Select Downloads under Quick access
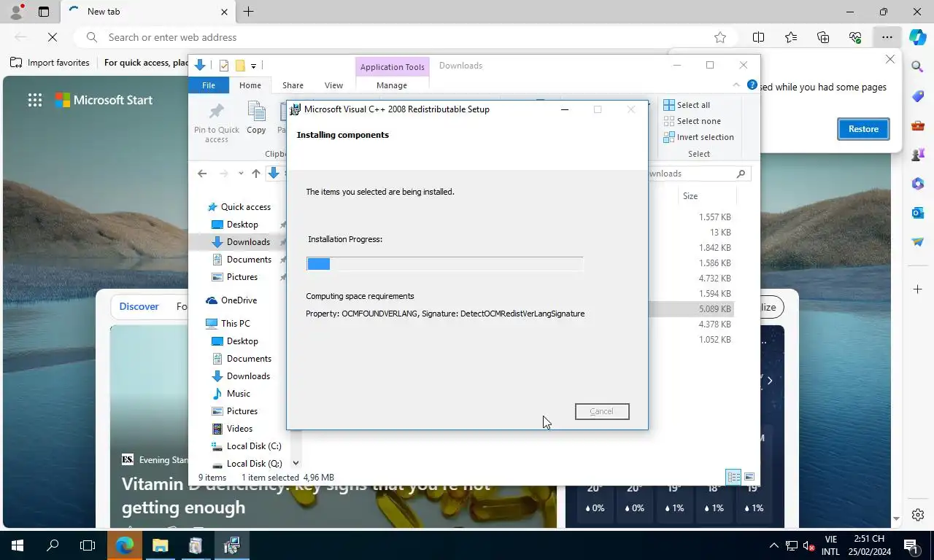The height and width of the screenshot is (560, 934). pyautogui.click(x=248, y=242)
